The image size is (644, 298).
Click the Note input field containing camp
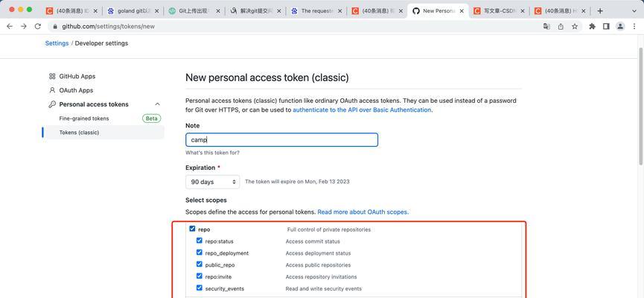[x=281, y=140]
